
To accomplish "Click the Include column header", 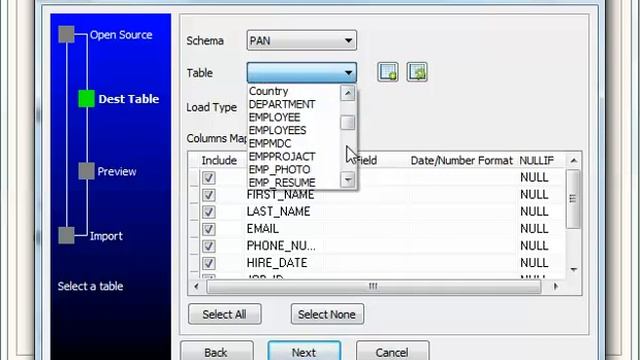I will tap(219, 160).
